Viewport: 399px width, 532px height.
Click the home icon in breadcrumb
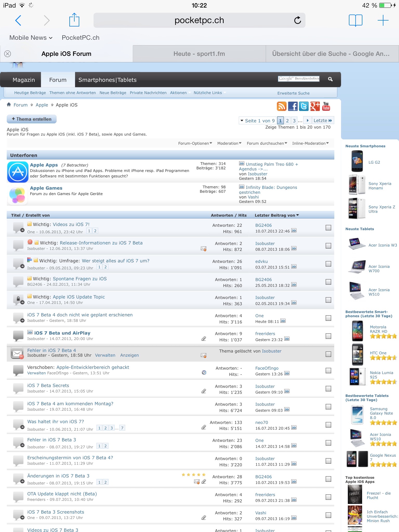coord(9,104)
